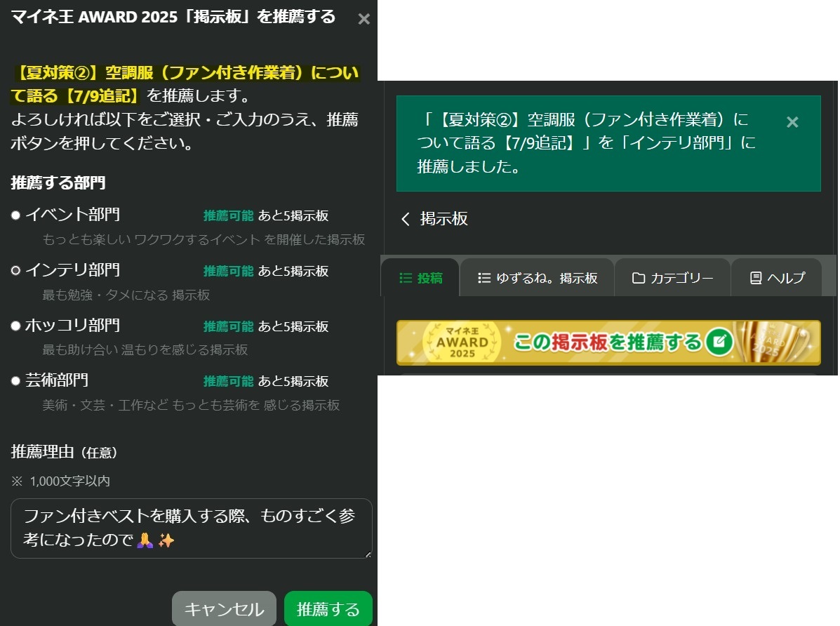Click the pencil icon in award banner
The height and width of the screenshot is (626, 840).
click(x=720, y=342)
